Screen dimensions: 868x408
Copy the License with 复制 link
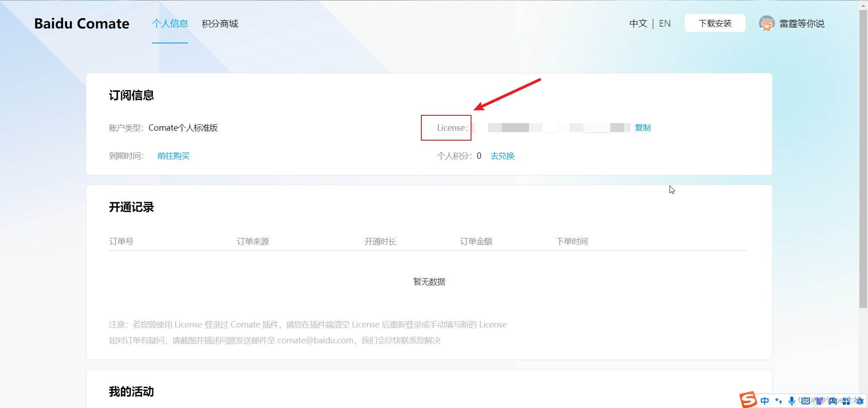[x=642, y=128]
